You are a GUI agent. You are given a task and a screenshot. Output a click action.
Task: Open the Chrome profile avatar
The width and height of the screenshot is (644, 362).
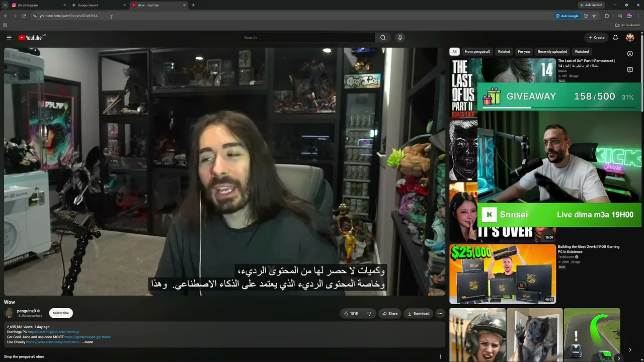point(629,16)
